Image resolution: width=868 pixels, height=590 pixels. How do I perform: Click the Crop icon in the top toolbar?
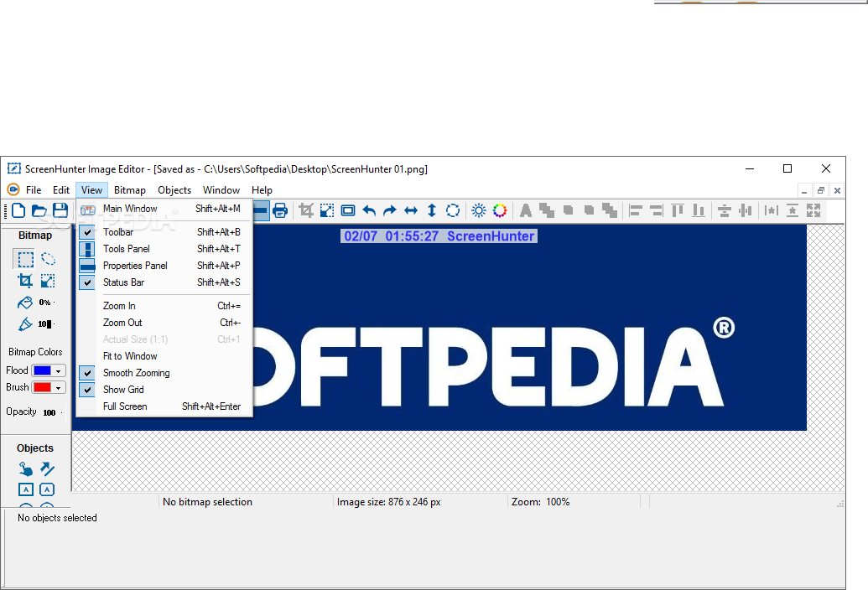pyautogui.click(x=306, y=210)
